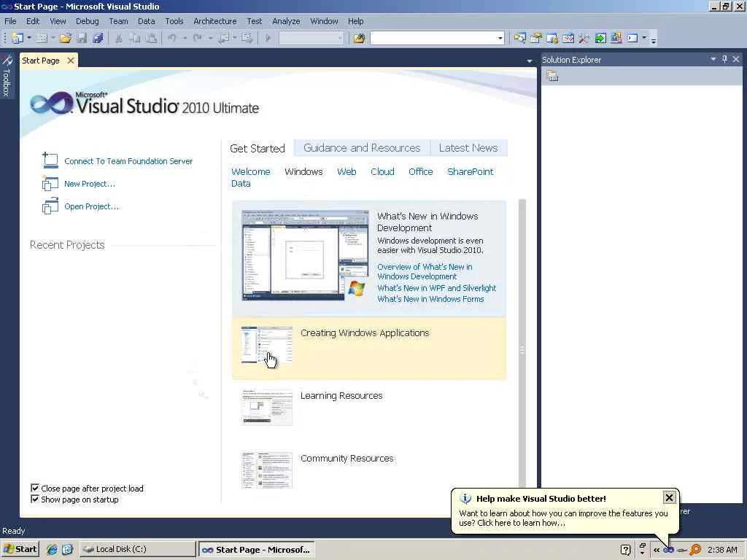Switch to Guidance and Resources tab

(362, 148)
